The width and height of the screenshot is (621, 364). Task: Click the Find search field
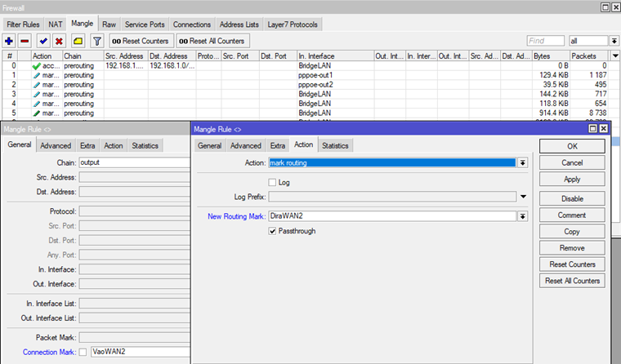click(545, 41)
